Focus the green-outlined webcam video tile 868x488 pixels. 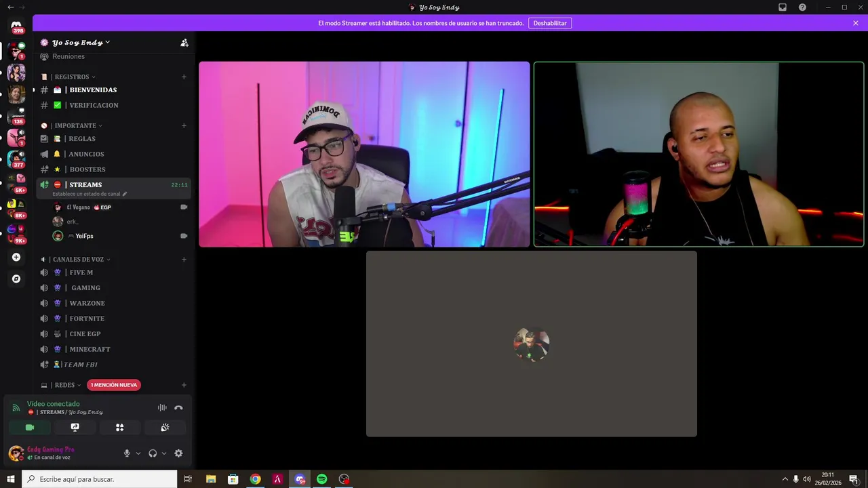[x=699, y=155]
